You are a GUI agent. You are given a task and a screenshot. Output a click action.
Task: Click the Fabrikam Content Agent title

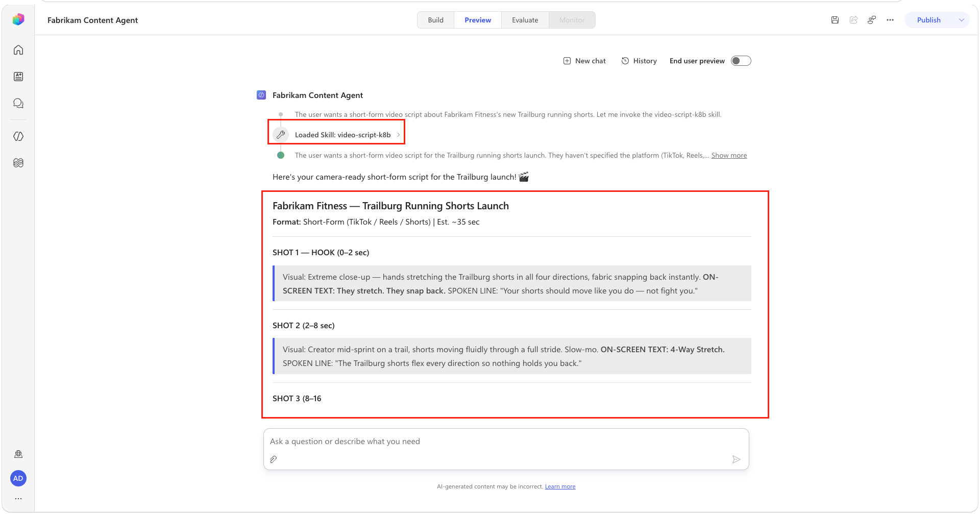92,20
